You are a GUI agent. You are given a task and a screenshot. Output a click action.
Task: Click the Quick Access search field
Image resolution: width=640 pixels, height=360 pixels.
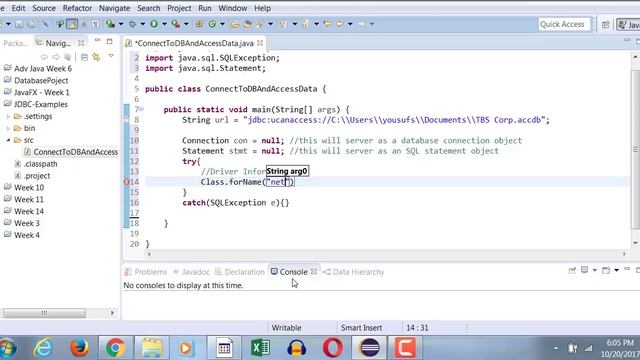(564, 24)
